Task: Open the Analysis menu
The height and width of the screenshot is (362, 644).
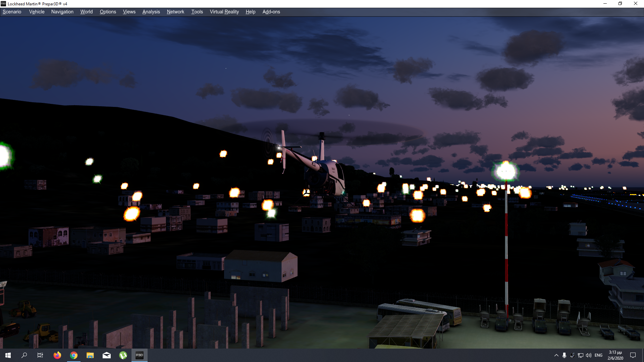Action: coord(151,12)
